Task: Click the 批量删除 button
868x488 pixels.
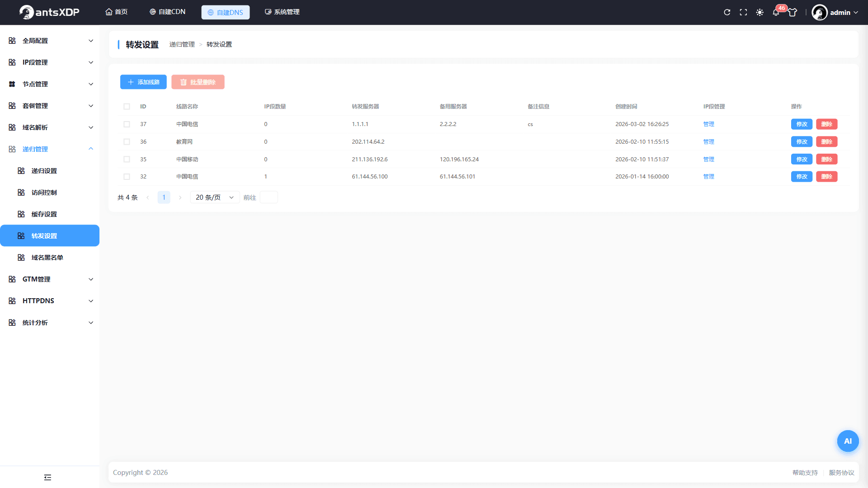Action: [x=198, y=82]
